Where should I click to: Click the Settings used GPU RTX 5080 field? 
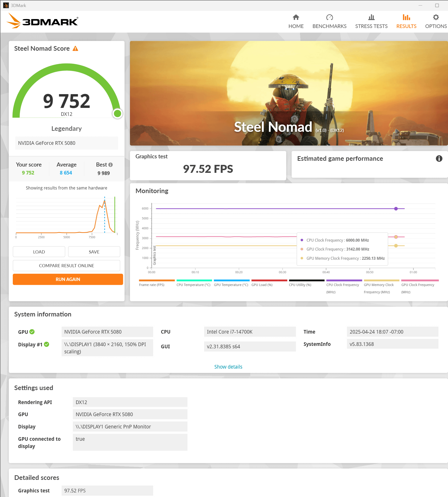130,414
